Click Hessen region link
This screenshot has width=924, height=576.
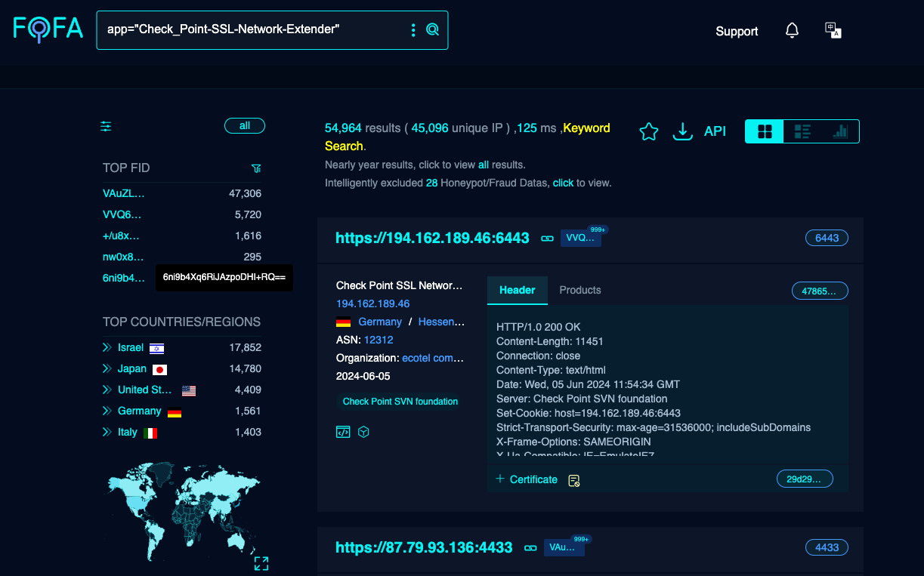441,322
